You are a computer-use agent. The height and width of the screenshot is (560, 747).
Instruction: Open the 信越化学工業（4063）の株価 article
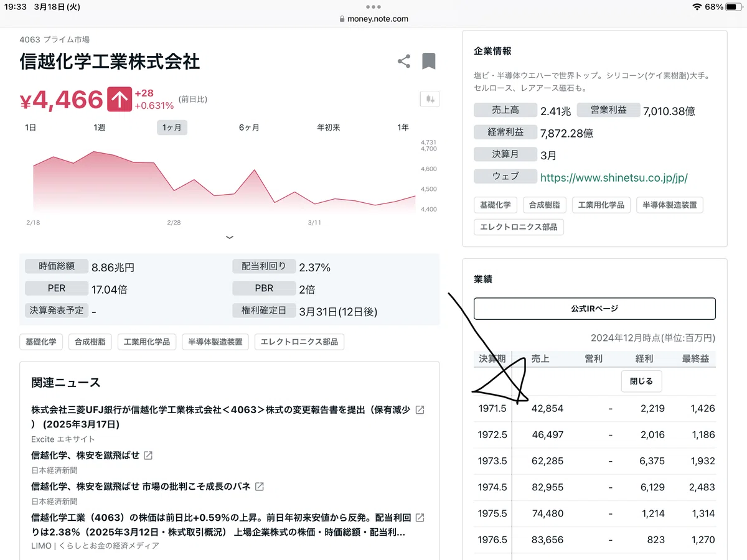221,525
